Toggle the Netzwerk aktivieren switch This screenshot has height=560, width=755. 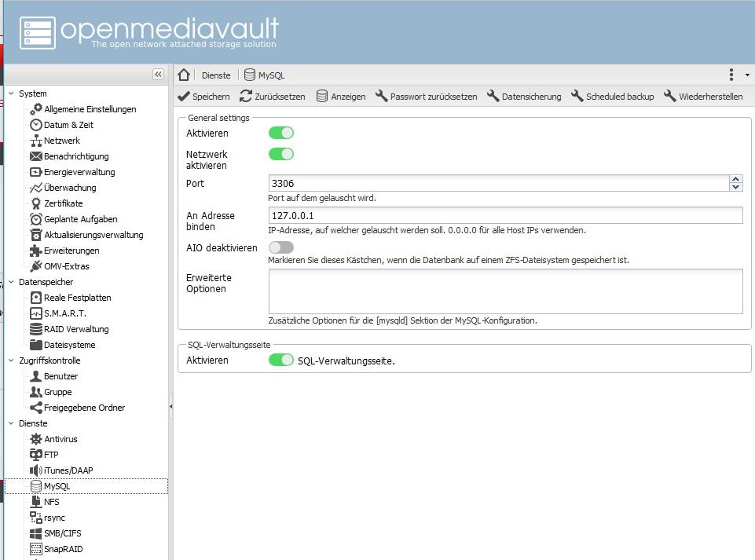tap(281, 154)
